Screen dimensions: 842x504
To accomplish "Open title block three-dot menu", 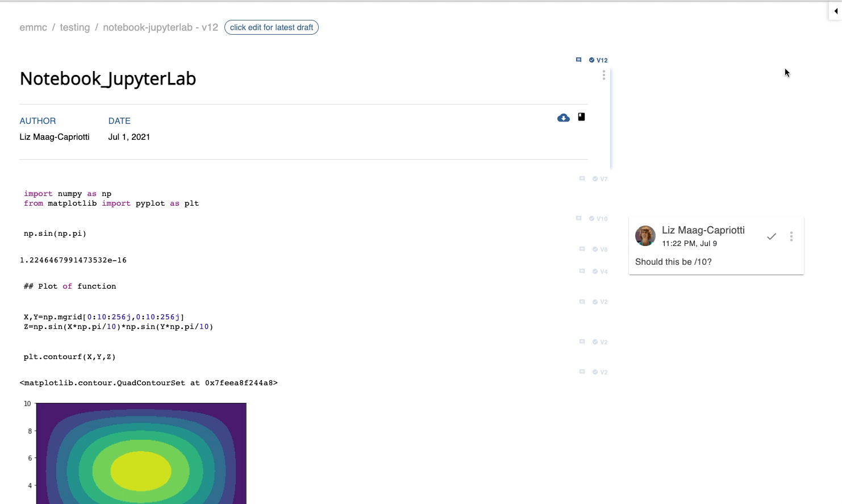I will point(603,76).
